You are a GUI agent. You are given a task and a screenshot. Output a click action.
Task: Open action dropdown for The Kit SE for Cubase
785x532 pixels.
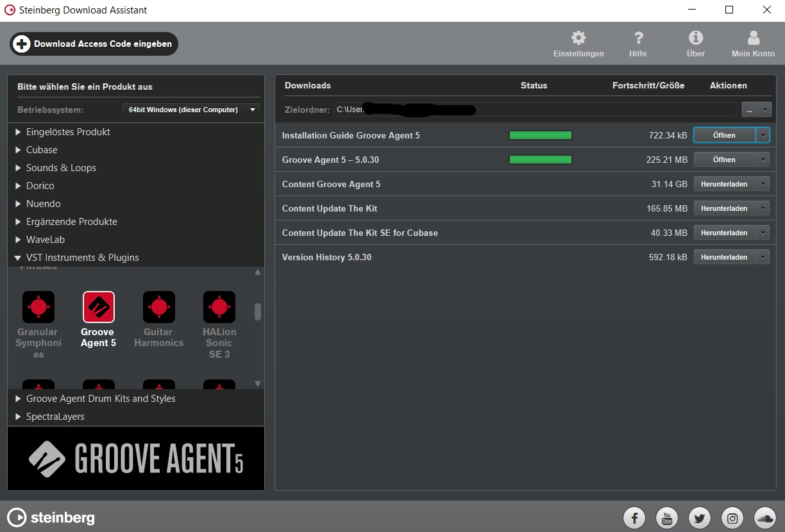point(763,233)
